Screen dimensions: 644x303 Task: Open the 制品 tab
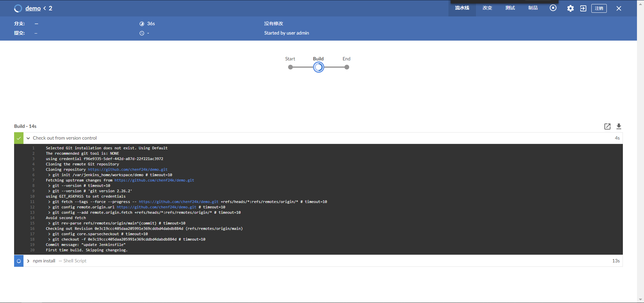(x=532, y=8)
